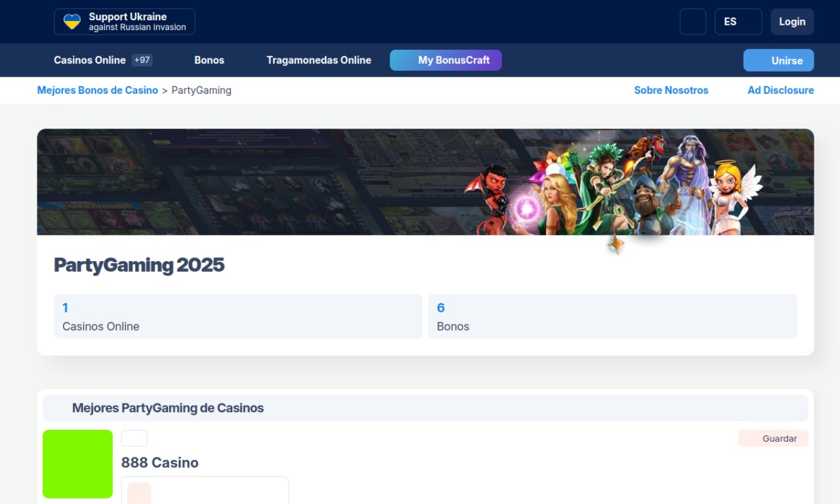Select the 6 Bonos stat box
Viewport: 840px width, 504px height.
[x=613, y=316]
